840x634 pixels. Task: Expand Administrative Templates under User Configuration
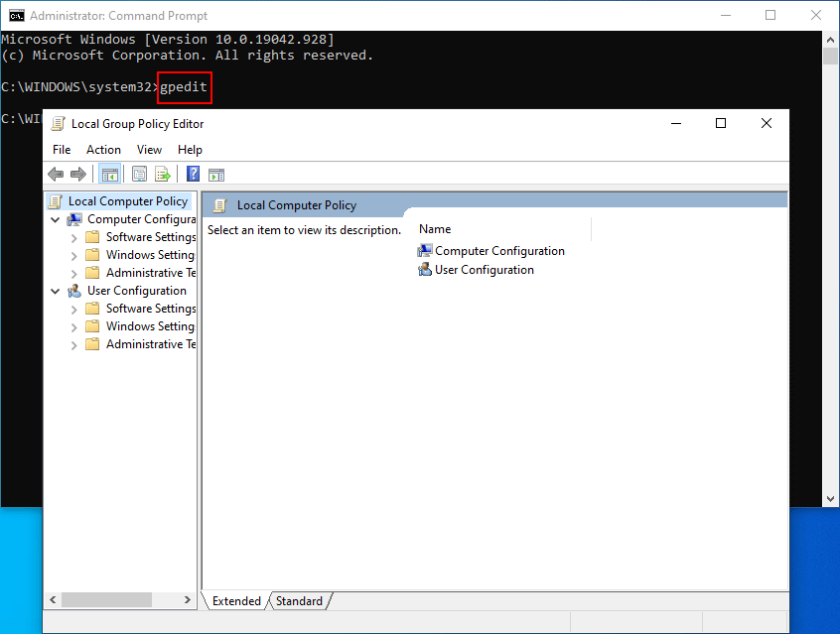coord(74,344)
